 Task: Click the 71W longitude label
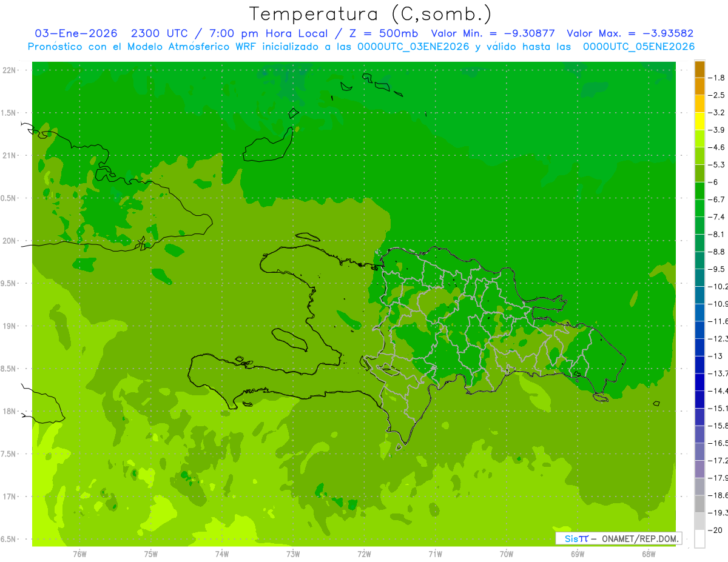coord(435,554)
